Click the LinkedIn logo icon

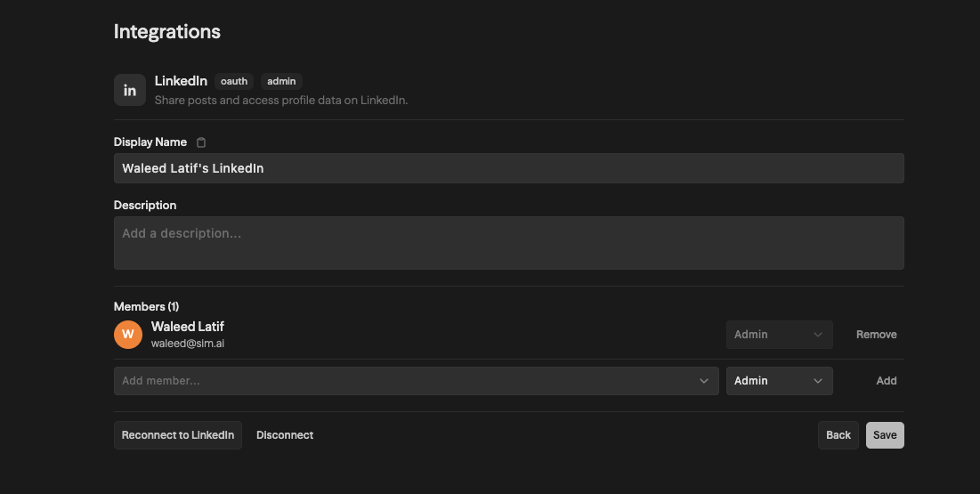(130, 90)
